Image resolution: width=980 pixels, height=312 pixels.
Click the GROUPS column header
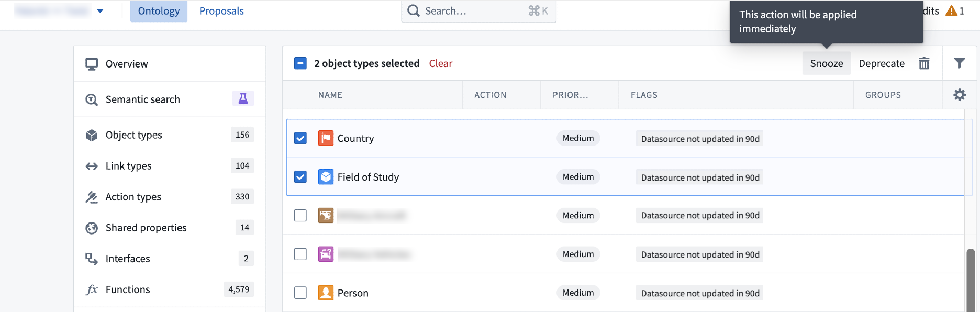coord(883,95)
